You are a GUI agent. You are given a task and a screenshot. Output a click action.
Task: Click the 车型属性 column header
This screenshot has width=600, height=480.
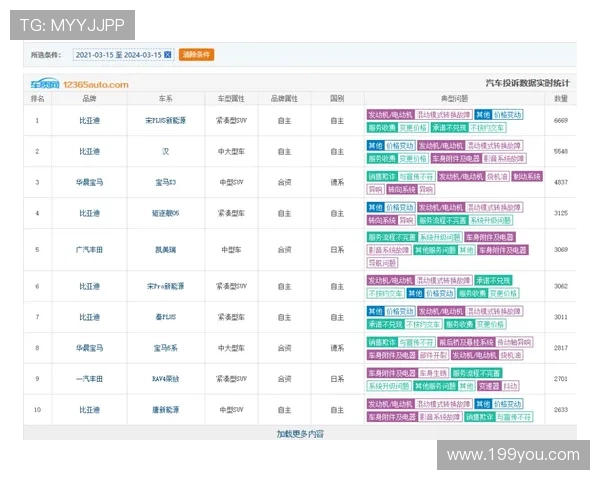231,99
